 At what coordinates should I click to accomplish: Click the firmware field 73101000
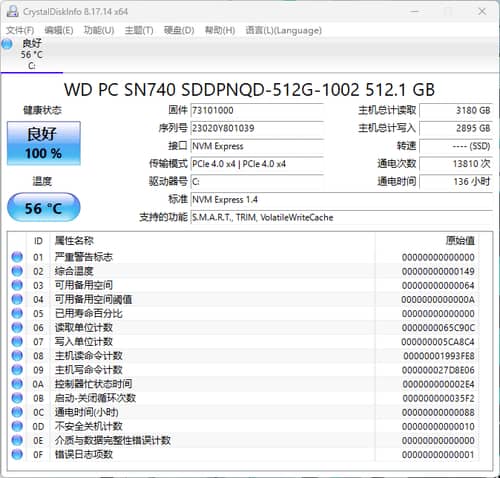tap(257, 110)
